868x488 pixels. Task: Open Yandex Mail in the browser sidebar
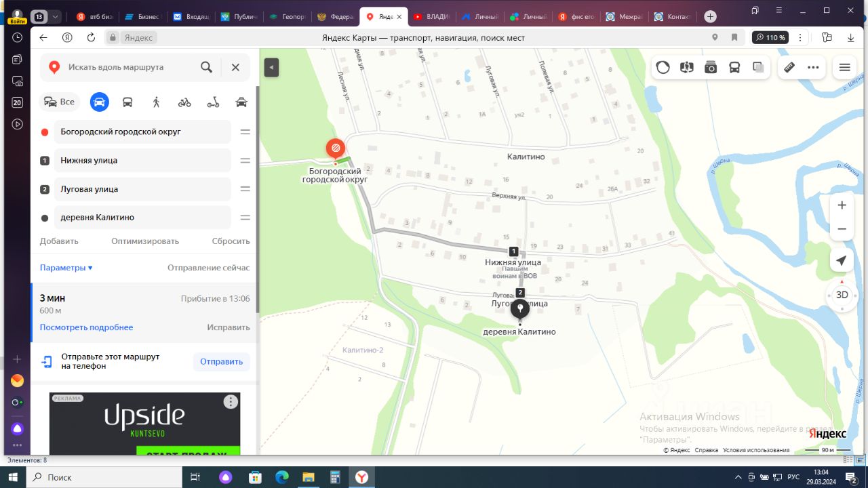(18, 381)
